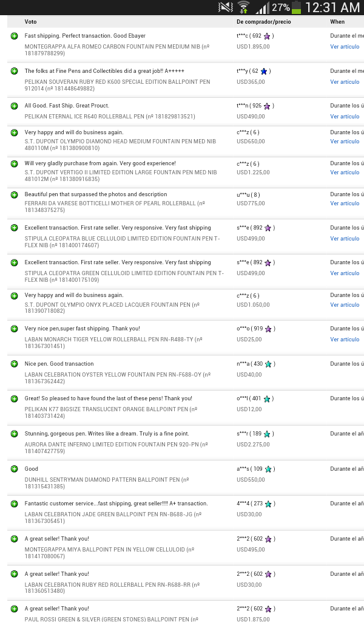
Task: Click the green plus icon for Dunhill Sentryman feedback
Action: (x=14, y=469)
